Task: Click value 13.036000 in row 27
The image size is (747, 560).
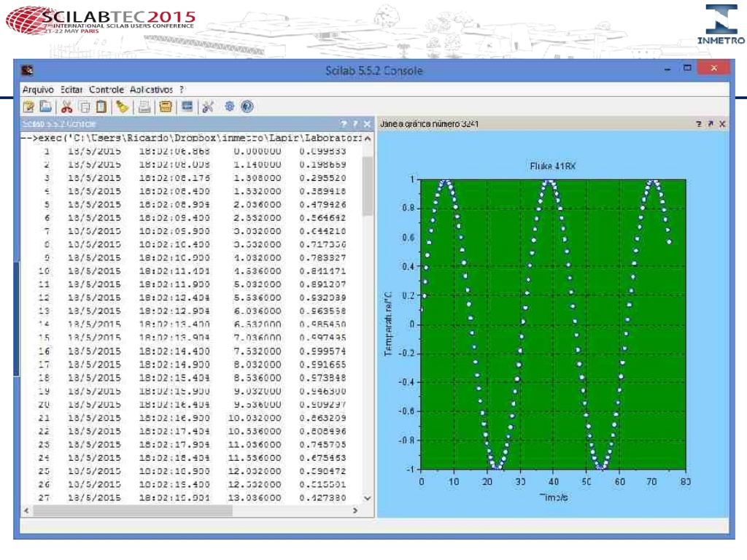Action: (x=255, y=498)
